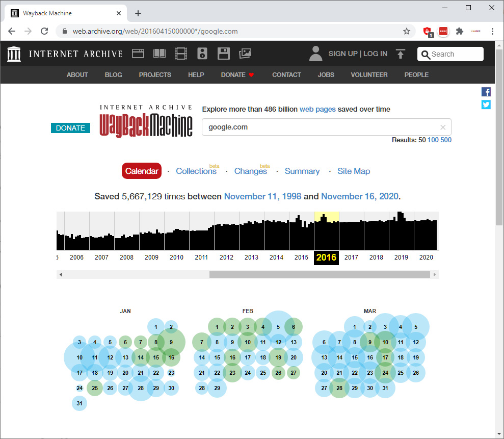Screen dimensions: 504x439
Task: Open the browser extensions puzzle icon
Action: point(460,31)
